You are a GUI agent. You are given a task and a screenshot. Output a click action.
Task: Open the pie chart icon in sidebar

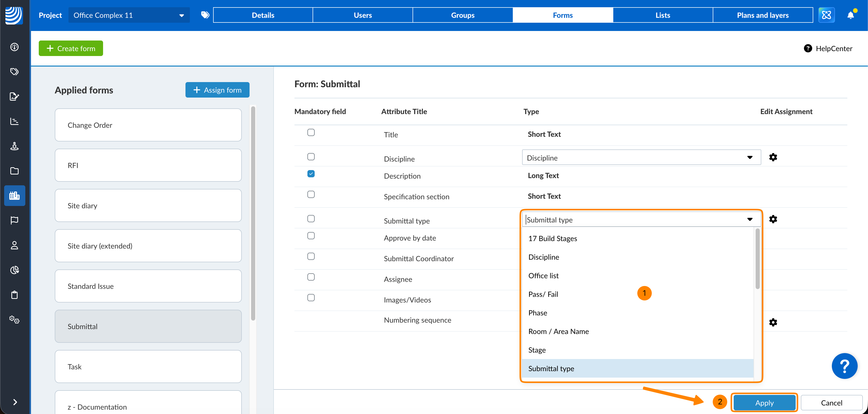coord(14,270)
